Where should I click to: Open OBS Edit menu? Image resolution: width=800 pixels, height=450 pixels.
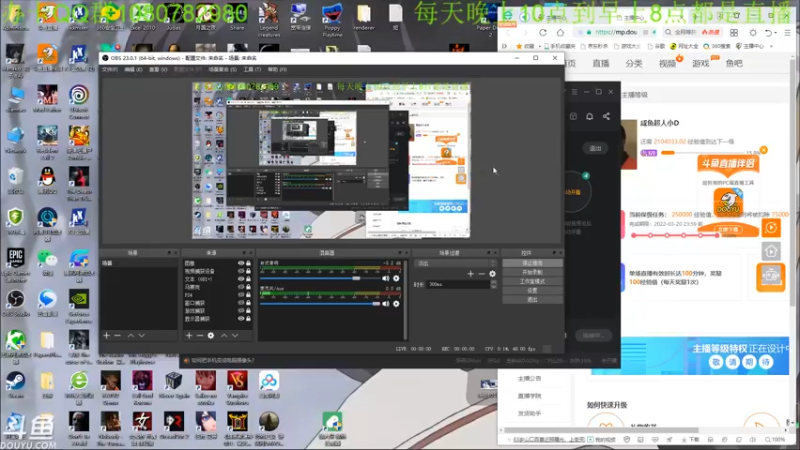133,69
